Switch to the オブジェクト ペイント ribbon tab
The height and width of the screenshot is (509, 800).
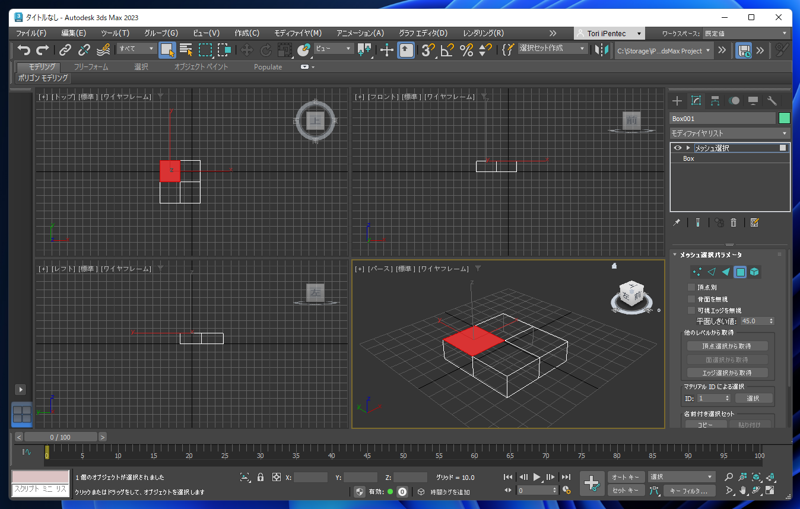coord(201,67)
